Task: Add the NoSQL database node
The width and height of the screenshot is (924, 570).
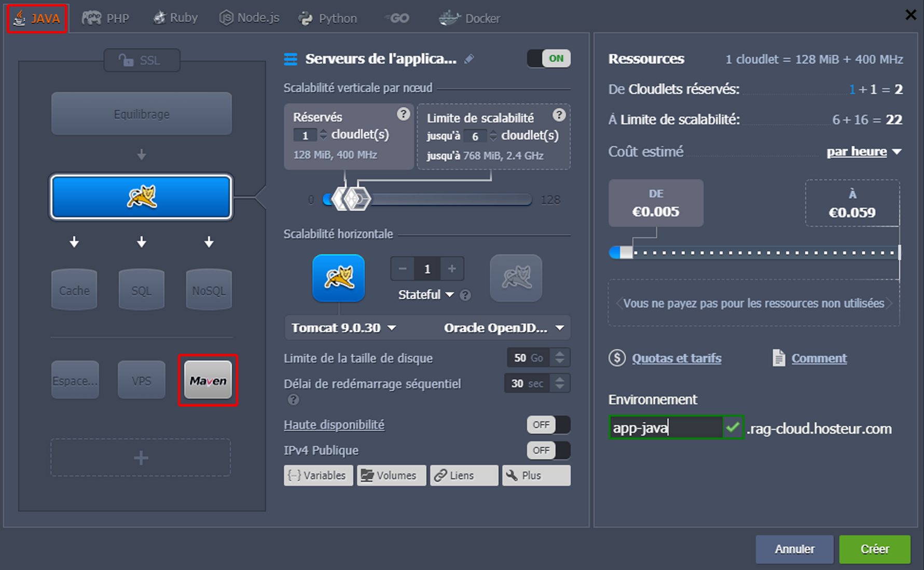Action: click(209, 290)
